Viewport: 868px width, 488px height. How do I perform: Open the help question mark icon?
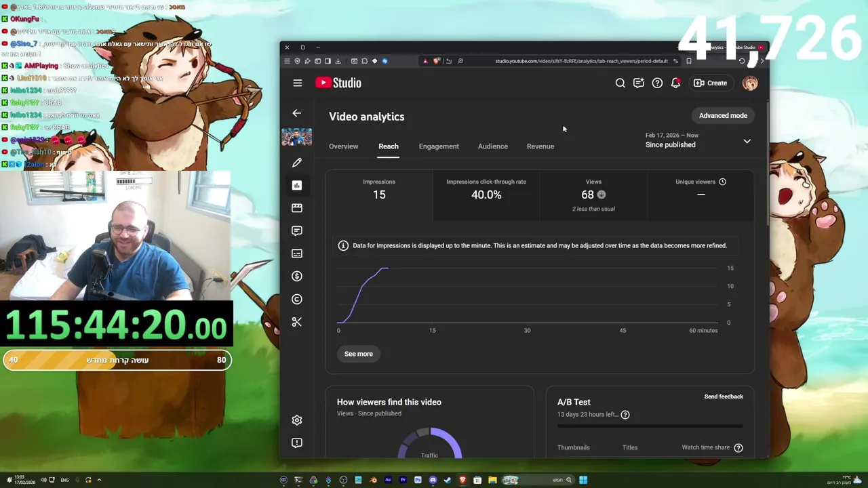tap(657, 83)
